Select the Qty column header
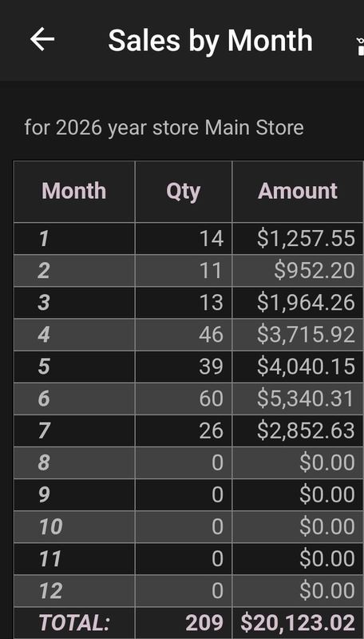Image resolution: width=364 pixels, height=639 pixels. point(184,191)
